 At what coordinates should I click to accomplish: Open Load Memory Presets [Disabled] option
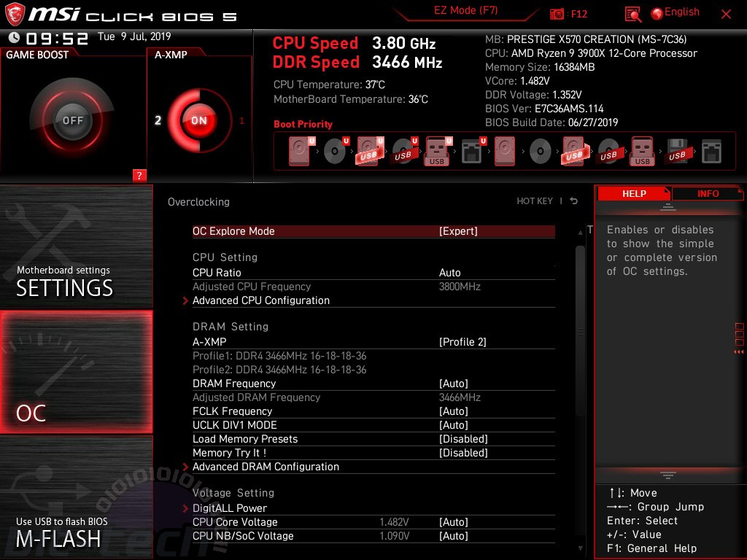(x=463, y=439)
